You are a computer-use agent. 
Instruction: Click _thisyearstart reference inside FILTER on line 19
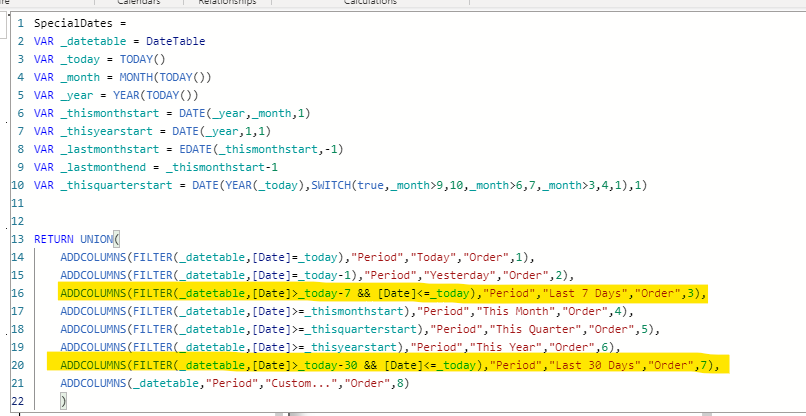[351, 347]
